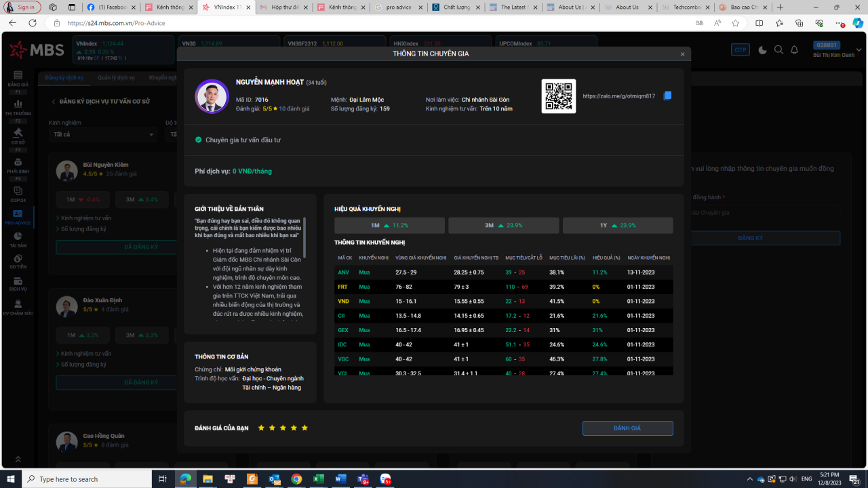Open search with magnifier icon
This screenshot has height=488, width=868.
click(x=778, y=49)
